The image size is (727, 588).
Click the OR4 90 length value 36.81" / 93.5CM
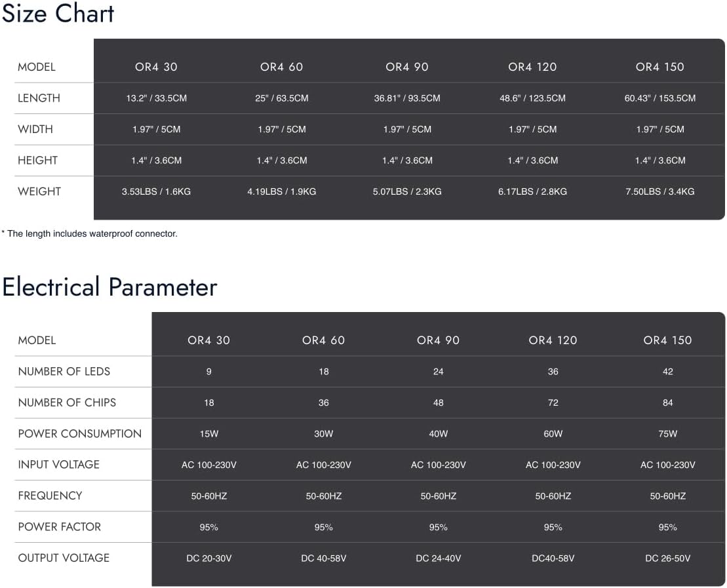(407, 98)
